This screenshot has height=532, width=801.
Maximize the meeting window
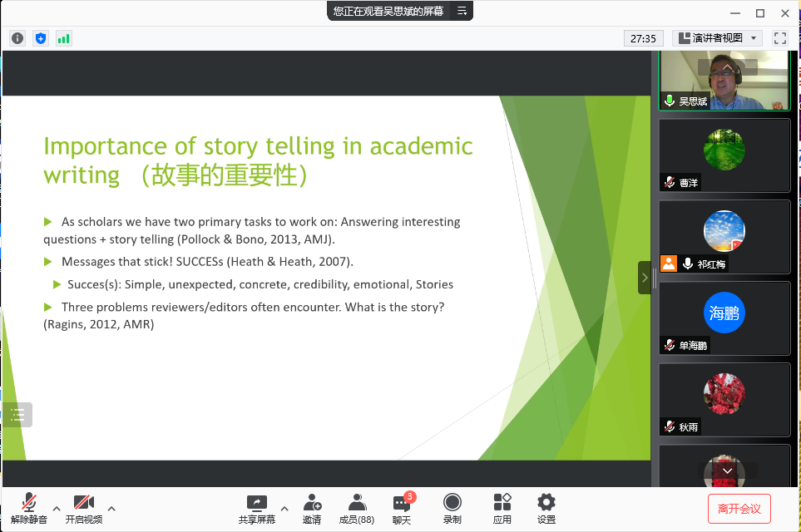coord(760,13)
